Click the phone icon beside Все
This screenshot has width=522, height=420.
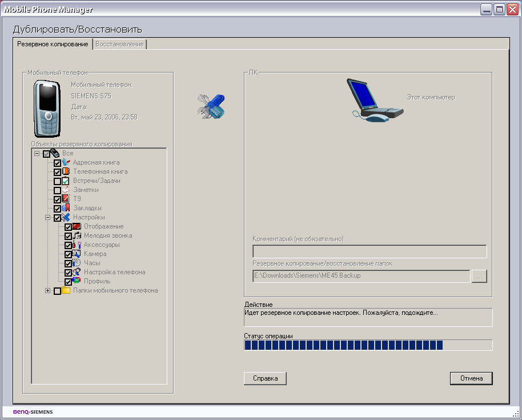tap(55, 153)
